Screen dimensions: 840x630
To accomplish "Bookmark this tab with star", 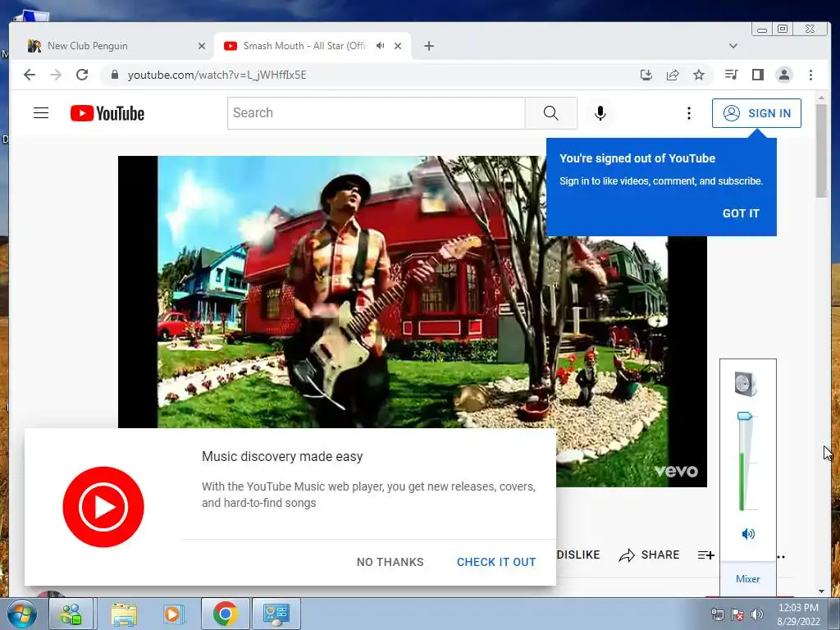I will tap(699, 75).
